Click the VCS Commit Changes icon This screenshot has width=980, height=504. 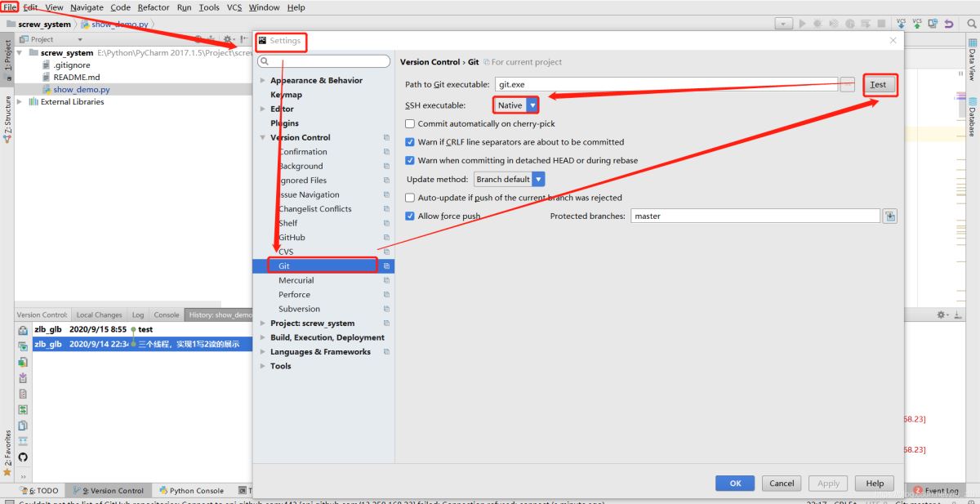(x=917, y=24)
